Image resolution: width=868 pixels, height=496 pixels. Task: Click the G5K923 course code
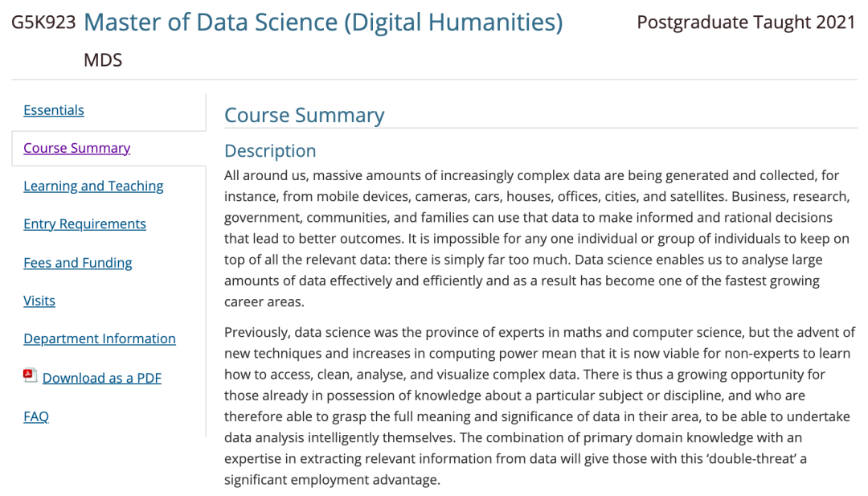tap(43, 23)
